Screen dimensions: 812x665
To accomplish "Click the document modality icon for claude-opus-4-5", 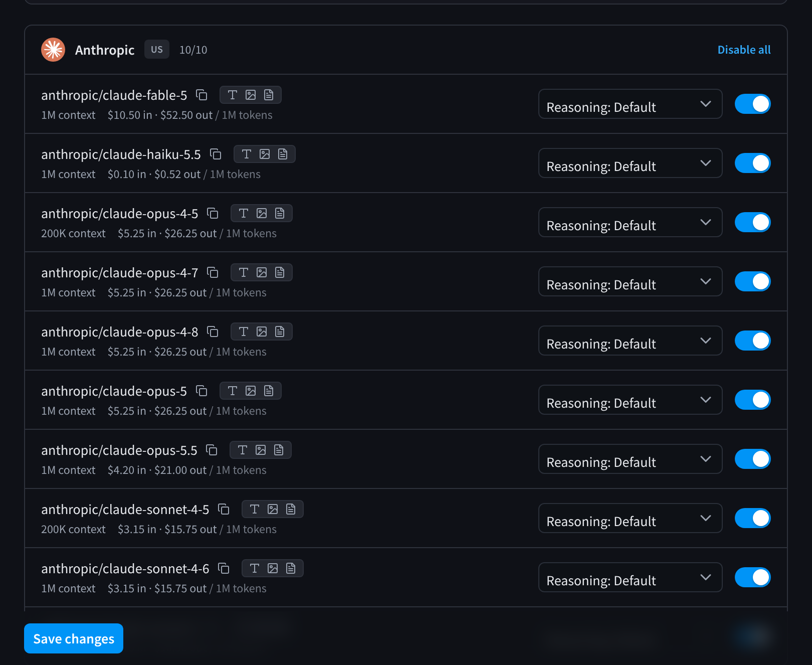I will [x=280, y=213].
